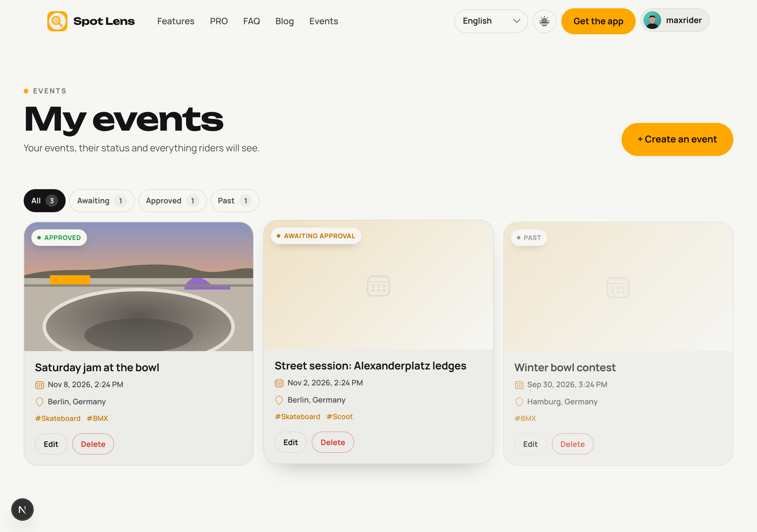Viewport: 757px width, 532px height.
Task: Delete the Winter bowl contest event
Action: [x=573, y=444]
